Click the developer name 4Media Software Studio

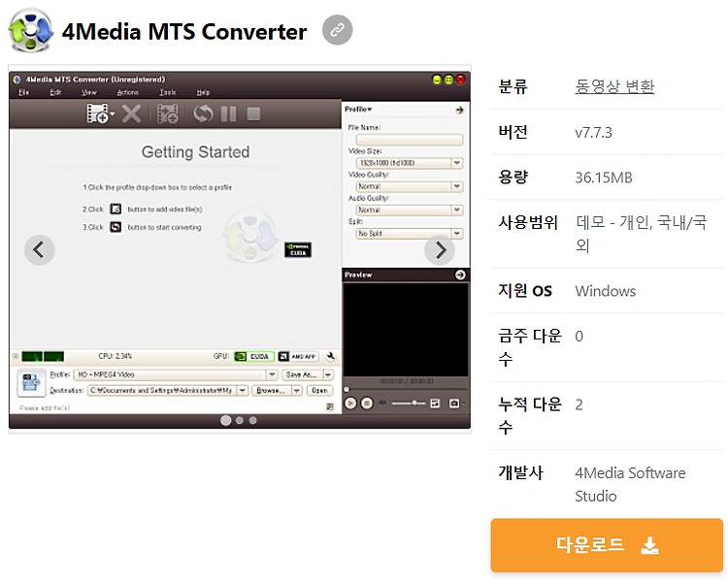630,484
